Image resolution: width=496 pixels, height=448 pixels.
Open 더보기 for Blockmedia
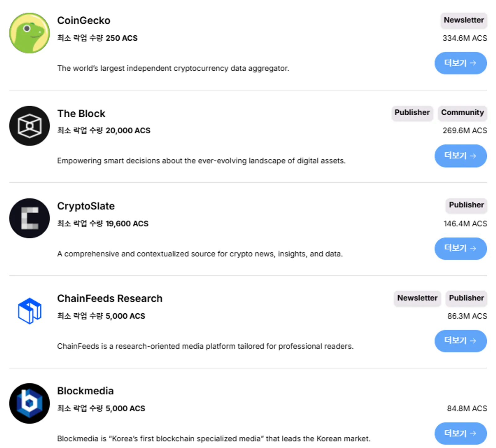point(460,433)
